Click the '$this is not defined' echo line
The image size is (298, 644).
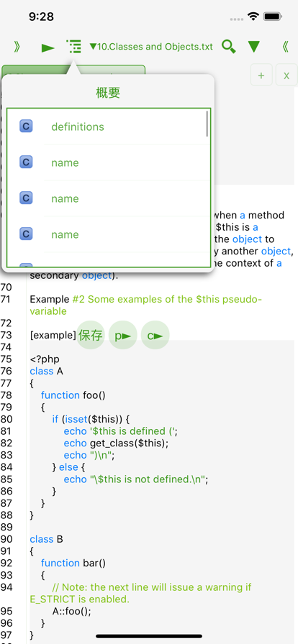pyautogui.click(x=136, y=479)
